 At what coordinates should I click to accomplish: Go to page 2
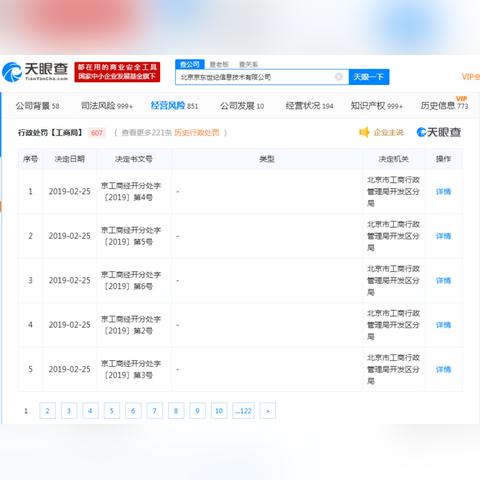point(47,411)
